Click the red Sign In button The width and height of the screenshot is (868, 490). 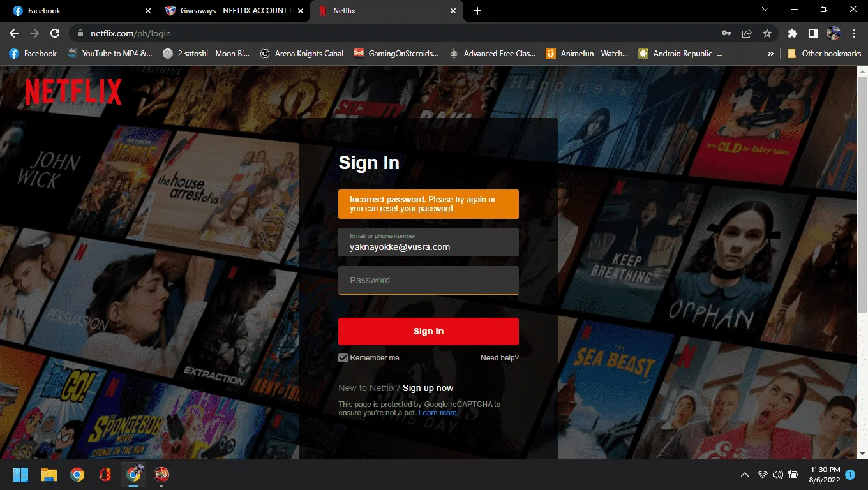click(428, 332)
